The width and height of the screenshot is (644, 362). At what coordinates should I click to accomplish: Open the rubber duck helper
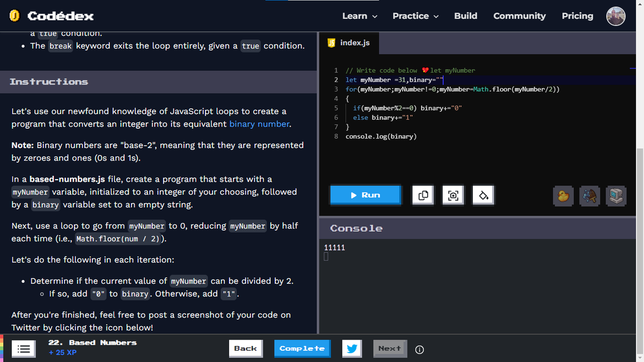click(563, 196)
